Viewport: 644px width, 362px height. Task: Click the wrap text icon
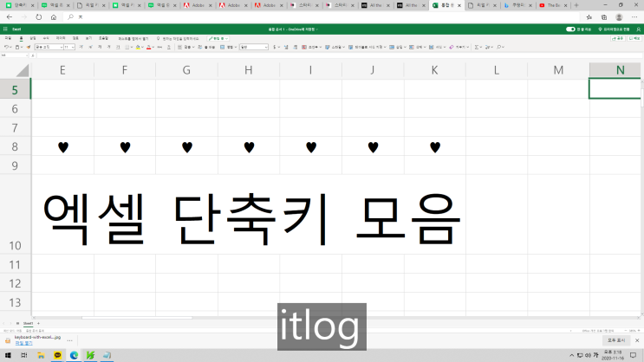point(199,48)
